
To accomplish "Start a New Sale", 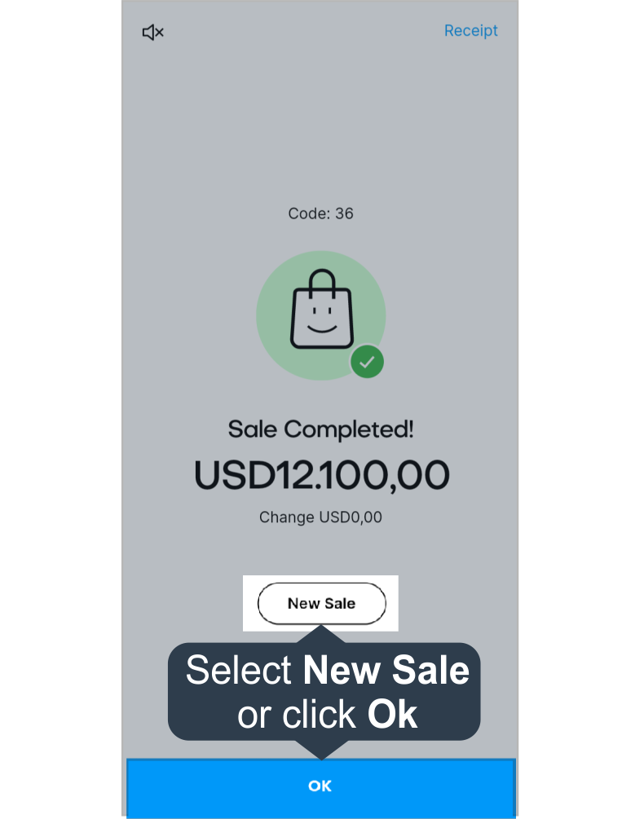I will (x=322, y=603).
